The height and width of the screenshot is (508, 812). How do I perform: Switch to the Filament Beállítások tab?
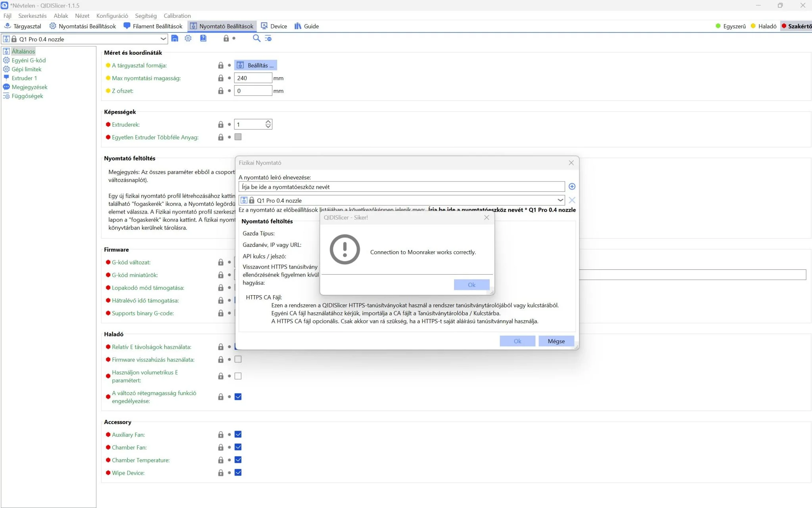coord(153,26)
